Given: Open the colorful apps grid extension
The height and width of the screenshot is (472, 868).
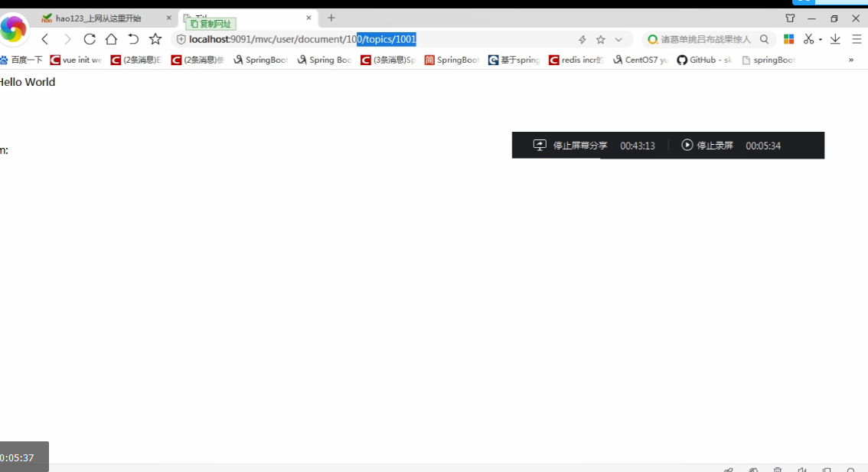Looking at the screenshot, I should (x=789, y=39).
